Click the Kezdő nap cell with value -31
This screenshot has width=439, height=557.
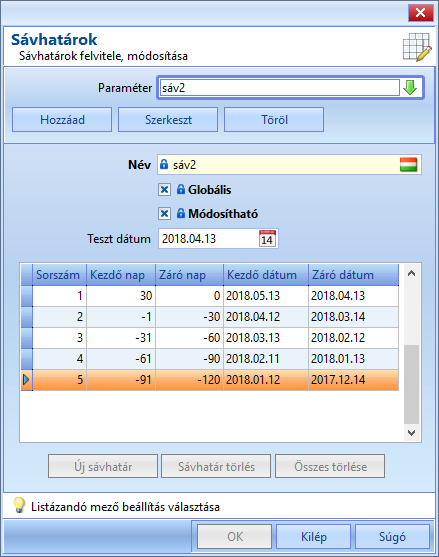click(121, 337)
